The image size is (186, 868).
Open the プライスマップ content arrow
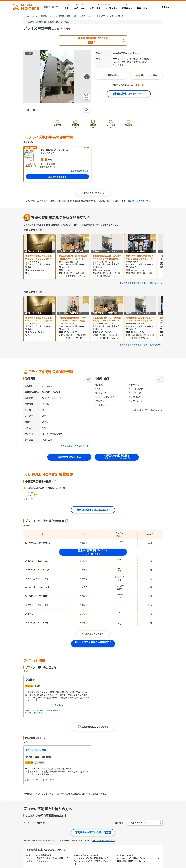click(x=158, y=858)
